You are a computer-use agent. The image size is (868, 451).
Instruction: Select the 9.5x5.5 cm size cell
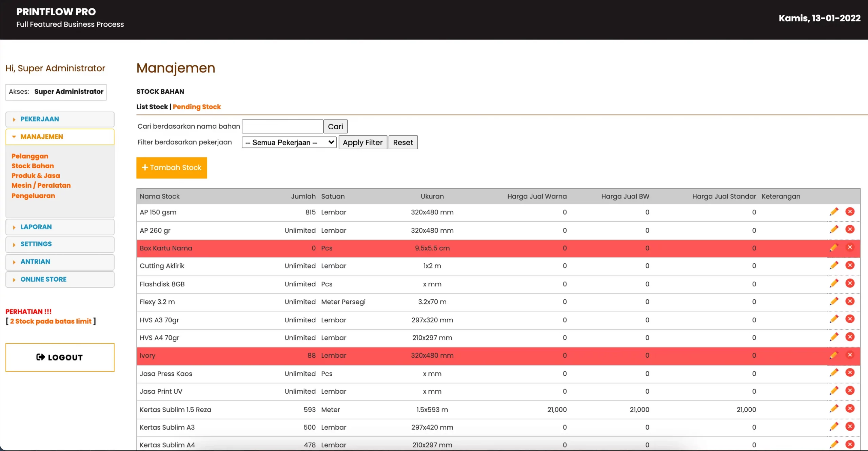coord(432,248)
